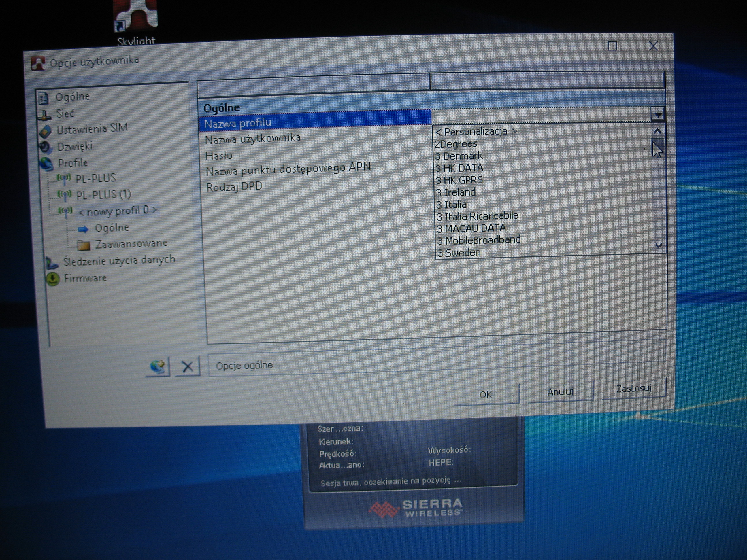Image resolution: width=747 pixels, height=560 pixels.
Task: Select the PL-PLUS (1) profile
Action: point(103,194)
